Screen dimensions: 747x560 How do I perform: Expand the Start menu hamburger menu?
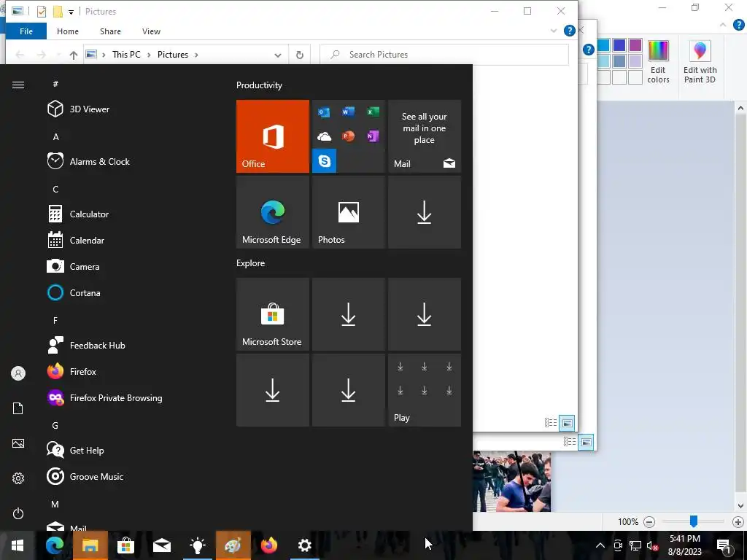tap(18, 85)
